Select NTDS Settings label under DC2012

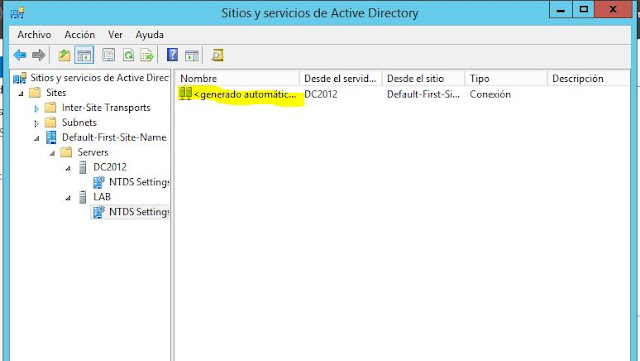pos(139,182)
